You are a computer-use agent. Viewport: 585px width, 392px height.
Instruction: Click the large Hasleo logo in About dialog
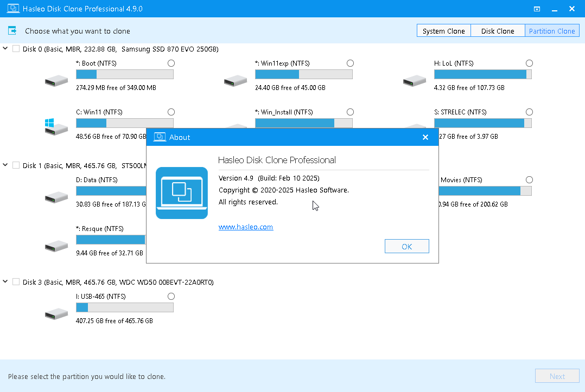pos(182,193)
